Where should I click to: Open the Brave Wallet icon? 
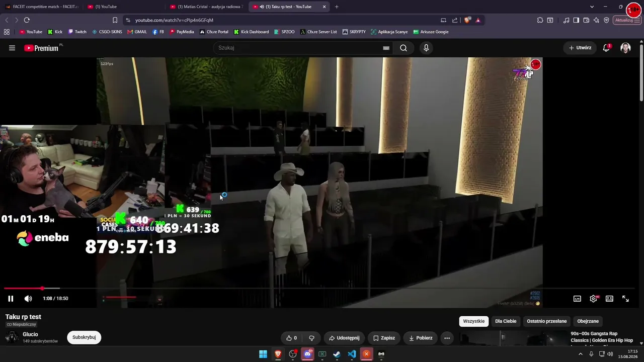point(586,20)
